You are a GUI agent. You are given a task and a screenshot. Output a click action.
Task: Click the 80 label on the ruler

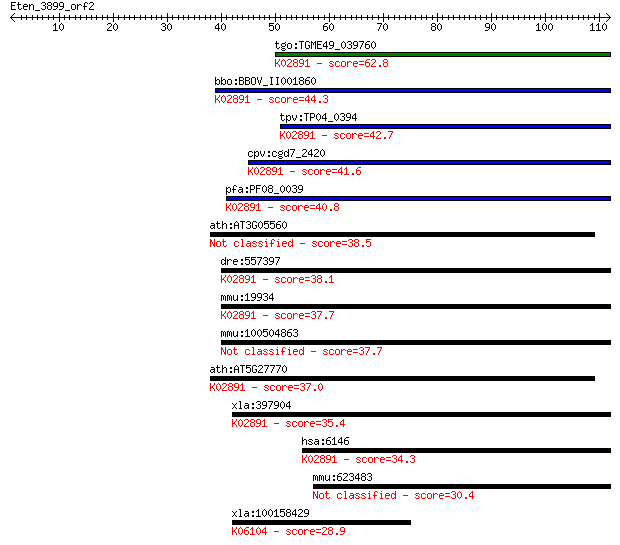pos(436,27)
